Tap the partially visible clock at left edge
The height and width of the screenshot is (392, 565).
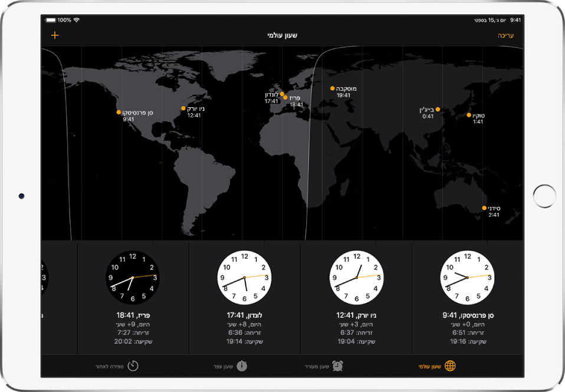pos(46,276)
